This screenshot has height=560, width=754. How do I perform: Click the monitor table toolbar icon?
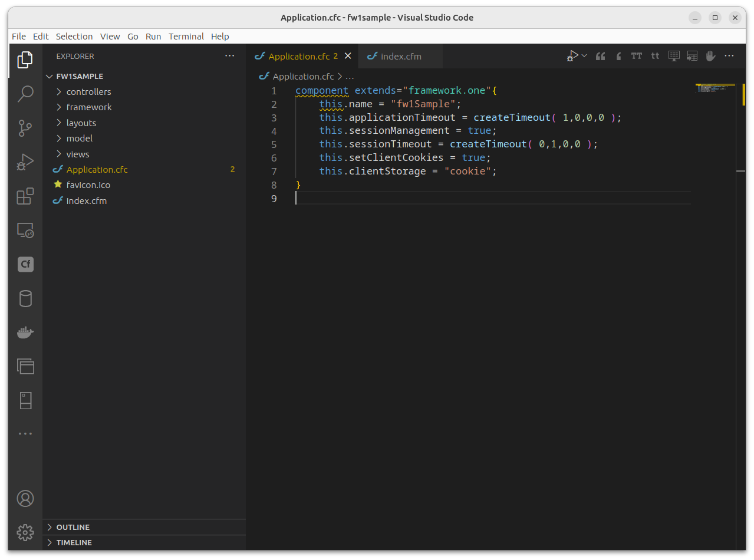pyautogui.click(x=674, y=56)
